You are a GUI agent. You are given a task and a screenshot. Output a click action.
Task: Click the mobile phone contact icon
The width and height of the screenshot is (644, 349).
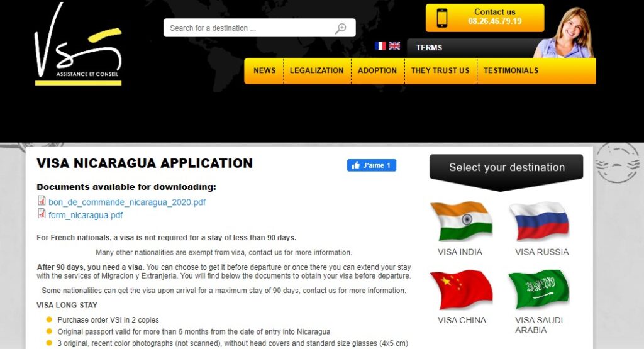[x=442, y=18]
